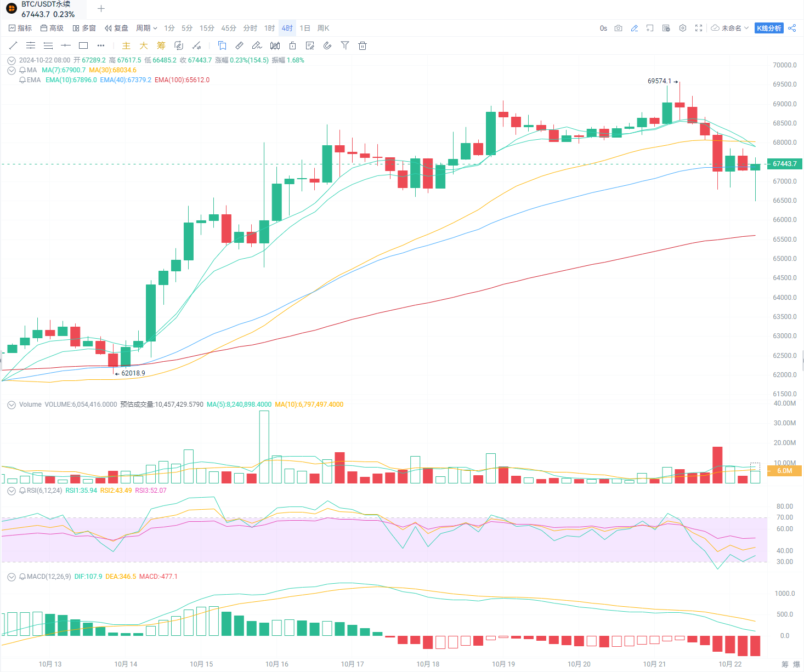Click the MA alert bell icon

tap(22, 70)
